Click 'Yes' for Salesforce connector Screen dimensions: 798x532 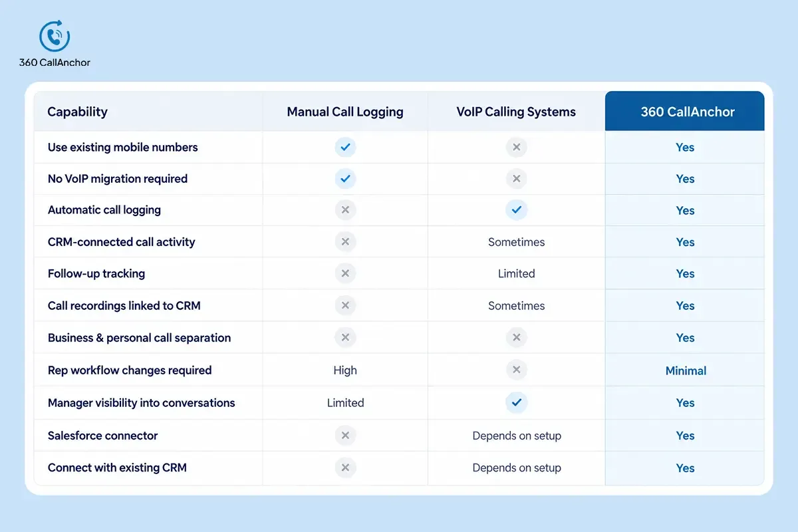[685, 436]
